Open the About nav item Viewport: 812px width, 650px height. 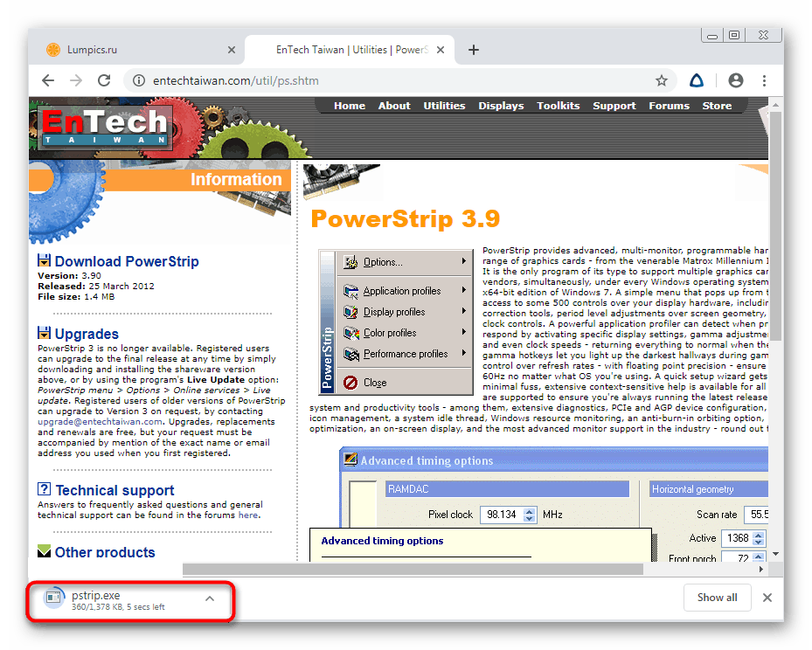394,106
